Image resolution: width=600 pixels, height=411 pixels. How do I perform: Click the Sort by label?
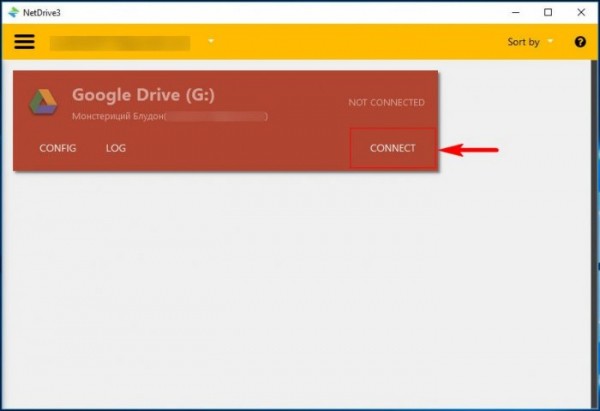tap(523, 42)
